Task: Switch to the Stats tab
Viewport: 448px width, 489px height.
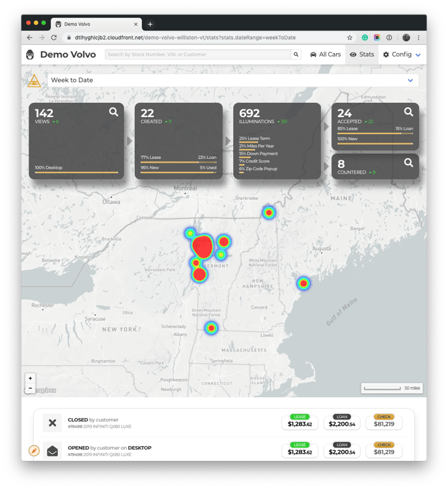Action: click(x=362, y=55)
